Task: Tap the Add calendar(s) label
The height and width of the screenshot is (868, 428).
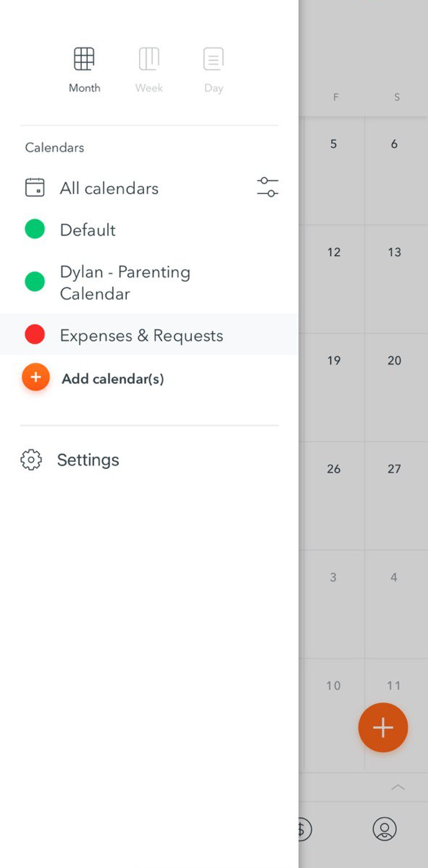Action: click(113, 379)
